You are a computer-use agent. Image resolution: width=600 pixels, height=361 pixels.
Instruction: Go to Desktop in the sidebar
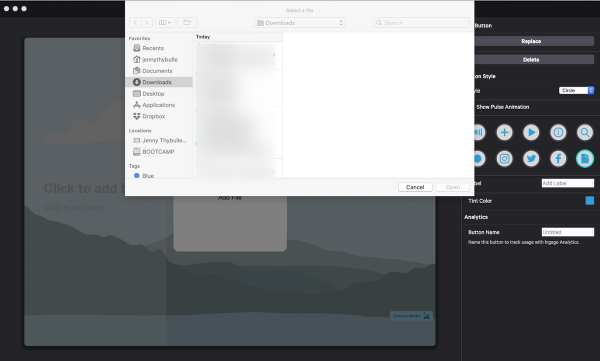point(153,93)
